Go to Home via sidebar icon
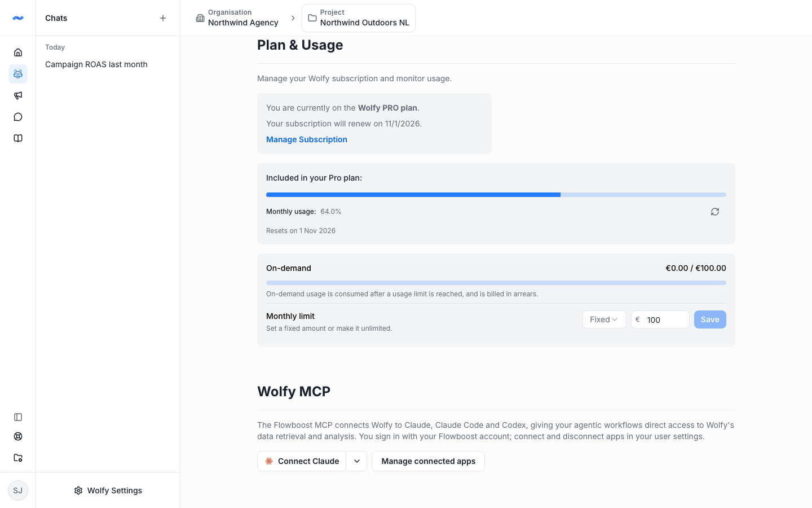This screenshot has height=508, width=812. 18,52
